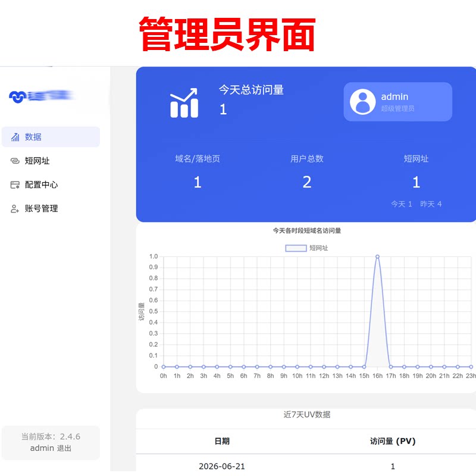The width and height of the screenshot is (476, 476).
Task: Click the config card icon beside 配置中心
Action: click(15, 185)
